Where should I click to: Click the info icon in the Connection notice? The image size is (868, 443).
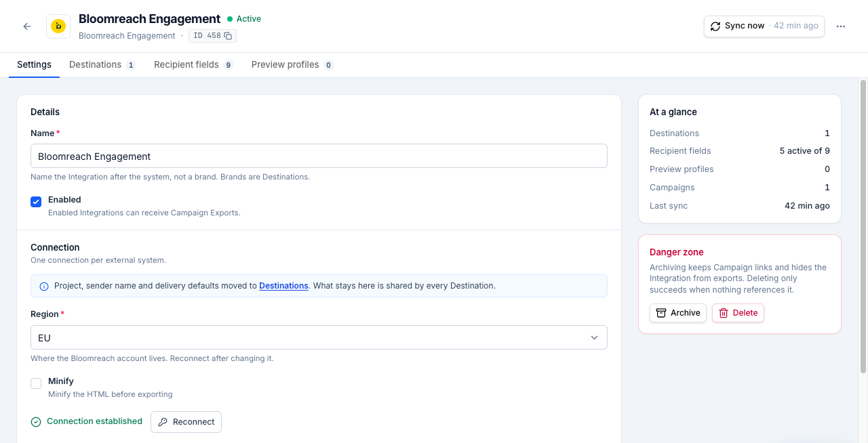(x=44, y=287)
